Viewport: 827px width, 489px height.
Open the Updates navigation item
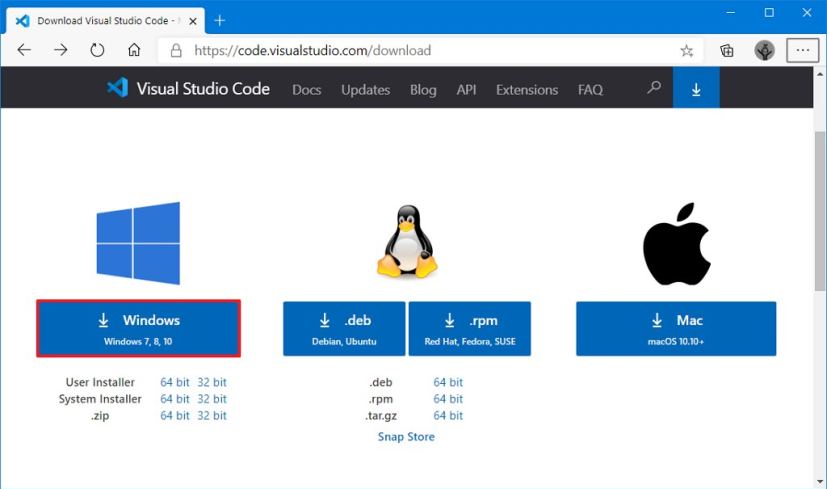tap(366, 90)
